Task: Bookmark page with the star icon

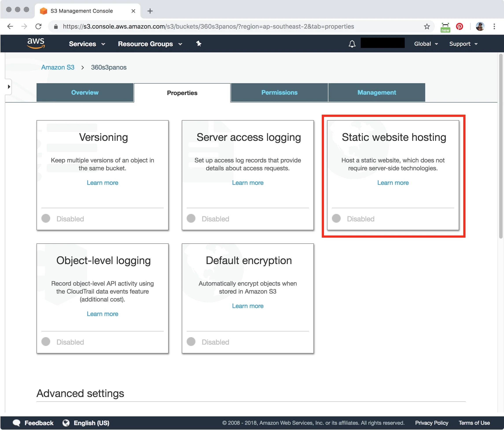Action: [x=427, y=26]
